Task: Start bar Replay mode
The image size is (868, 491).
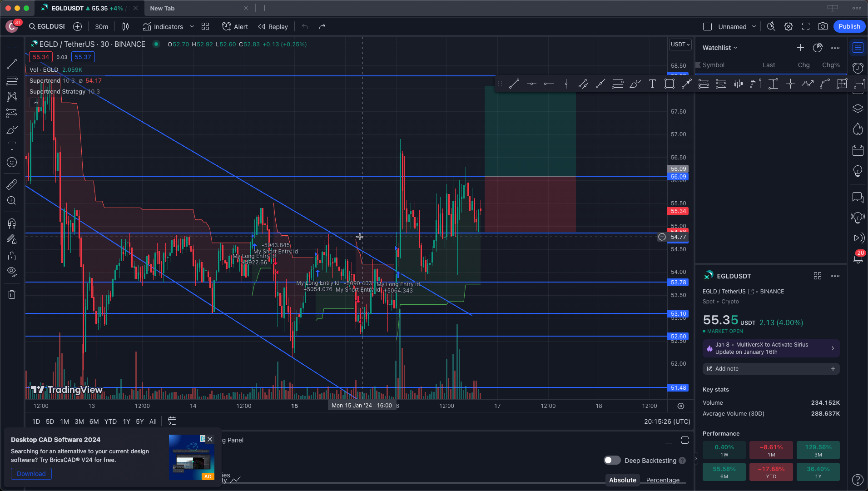Action: click(273, 26)
